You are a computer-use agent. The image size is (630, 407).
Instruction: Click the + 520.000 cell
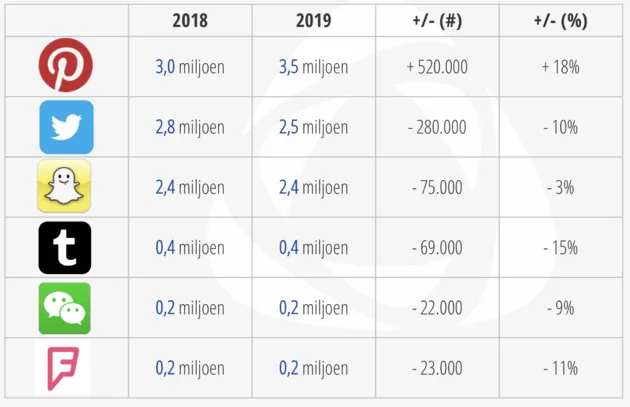pyautogui.click(x=437, y=67)
